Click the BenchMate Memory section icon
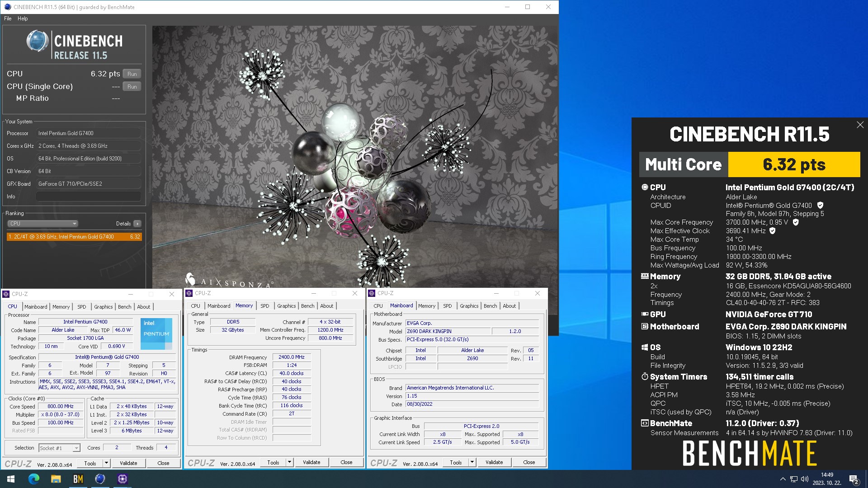This screenshot has height=488, width=868. (645, 276)
